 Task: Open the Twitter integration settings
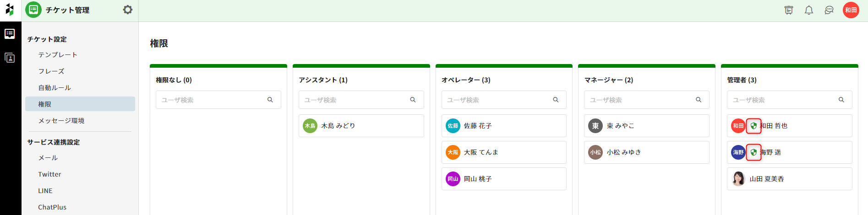49,174
